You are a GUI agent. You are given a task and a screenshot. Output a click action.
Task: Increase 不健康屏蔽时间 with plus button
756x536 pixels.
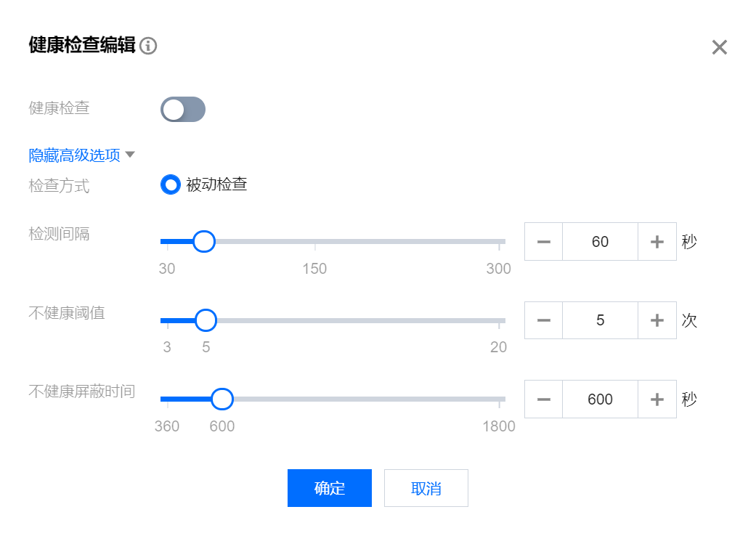(657, 399)
